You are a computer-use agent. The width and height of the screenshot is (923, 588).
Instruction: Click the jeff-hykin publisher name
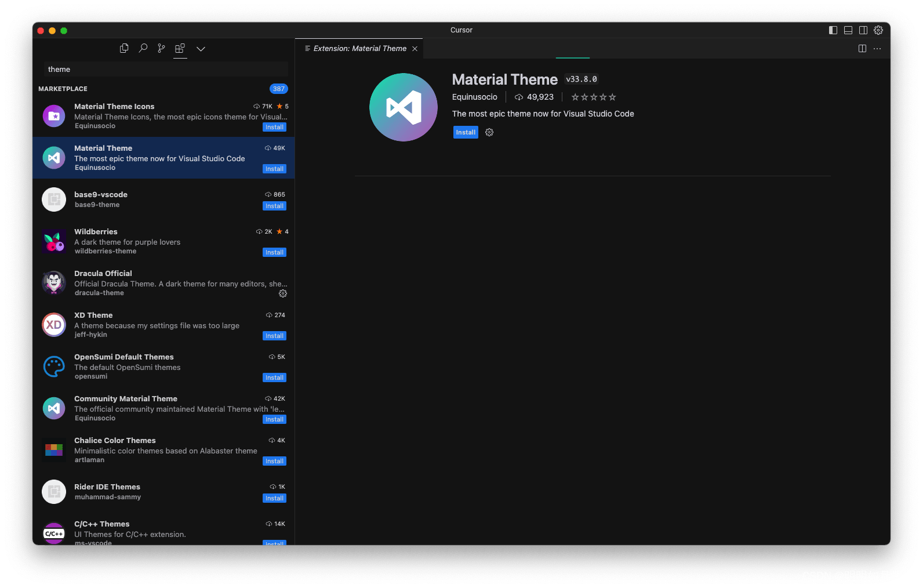click(x=90, y=335)
